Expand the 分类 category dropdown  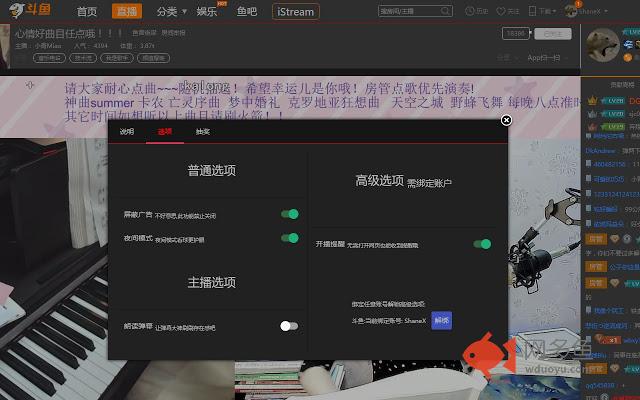pos(171,11)
